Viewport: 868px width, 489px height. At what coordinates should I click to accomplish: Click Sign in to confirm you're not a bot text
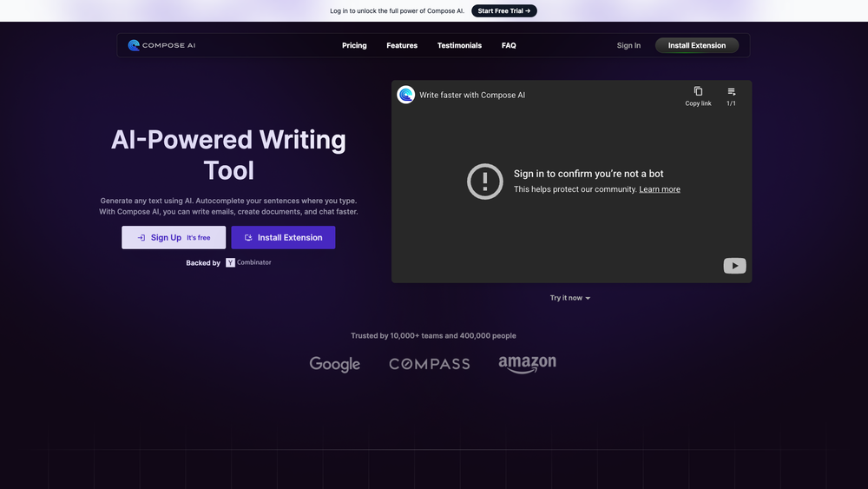(589, 174)
